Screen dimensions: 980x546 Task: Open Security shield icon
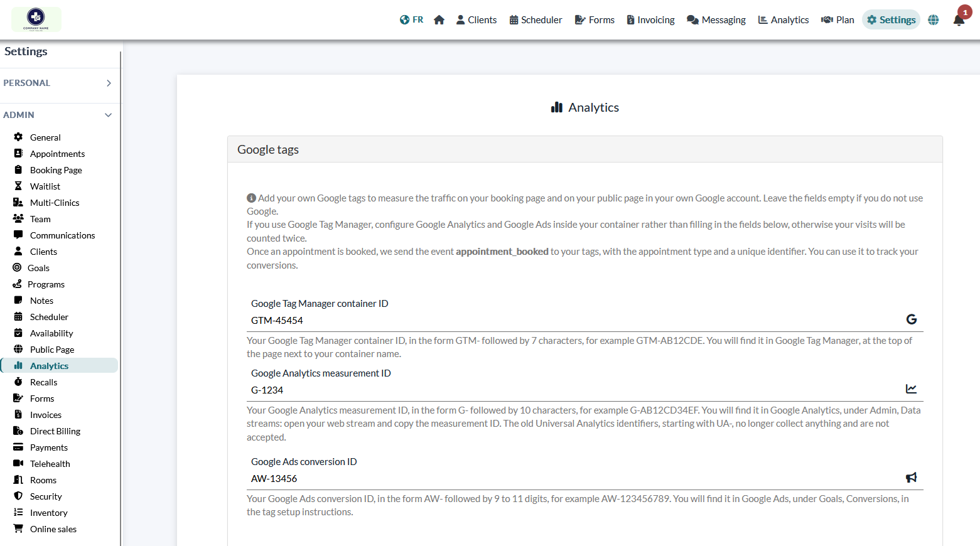point(18,496)
